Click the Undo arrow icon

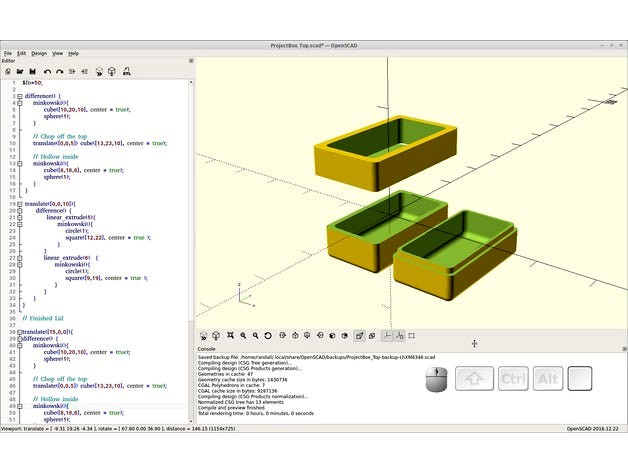[x=47, y=72]
